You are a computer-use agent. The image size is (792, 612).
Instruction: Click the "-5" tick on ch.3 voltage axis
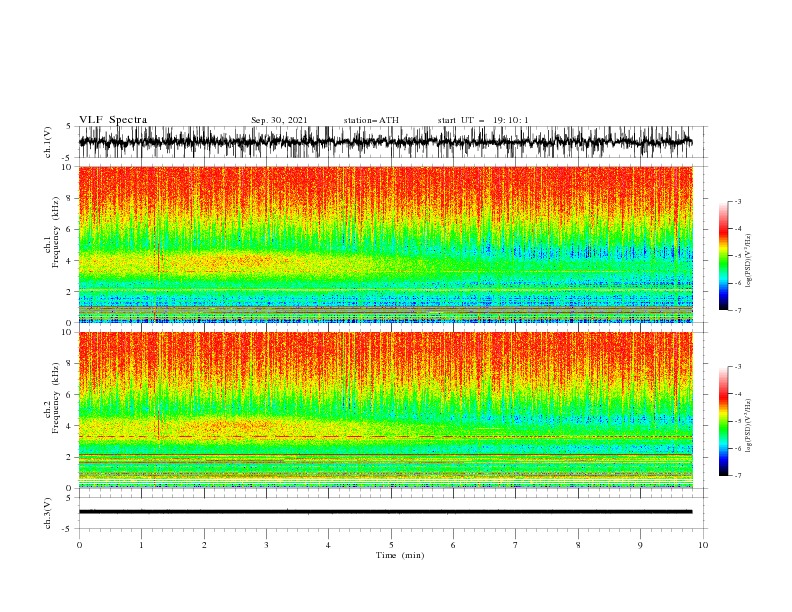[x=68, y=529]
